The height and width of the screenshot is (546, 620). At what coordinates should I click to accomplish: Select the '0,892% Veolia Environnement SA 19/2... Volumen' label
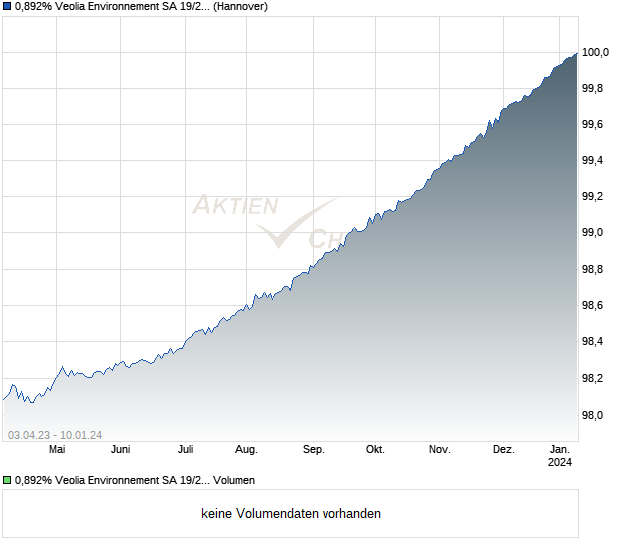(x=135, y=480)
